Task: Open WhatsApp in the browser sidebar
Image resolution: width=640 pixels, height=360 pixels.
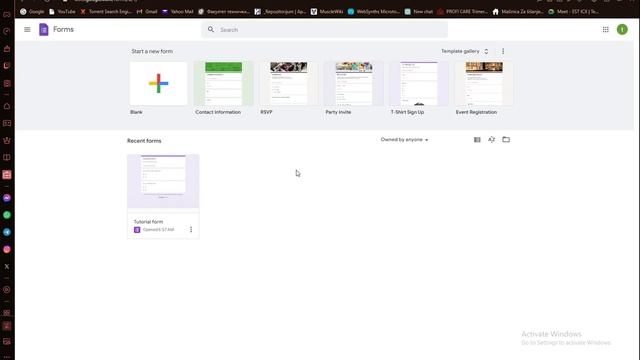Action: pos(7,215)
